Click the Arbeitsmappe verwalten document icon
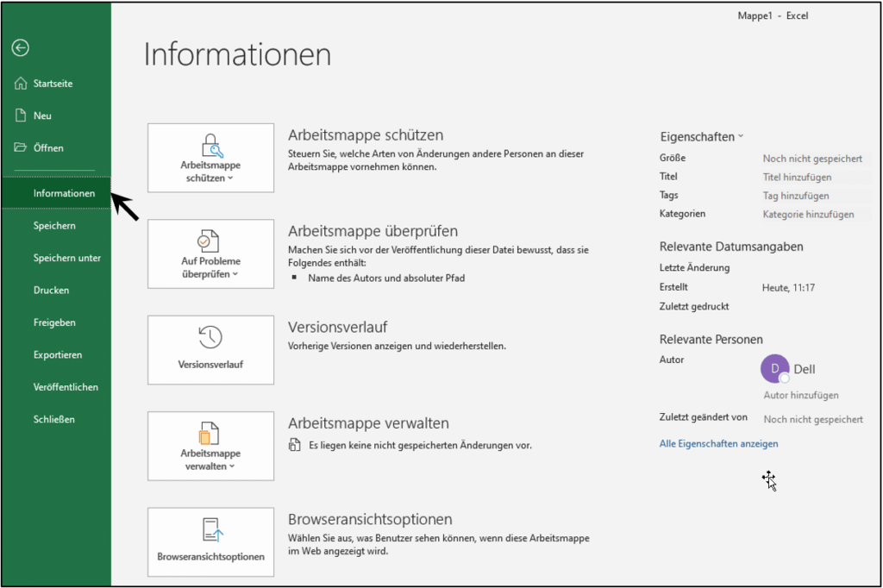This screenshot has height=588, width=883. tap(209, 433)
